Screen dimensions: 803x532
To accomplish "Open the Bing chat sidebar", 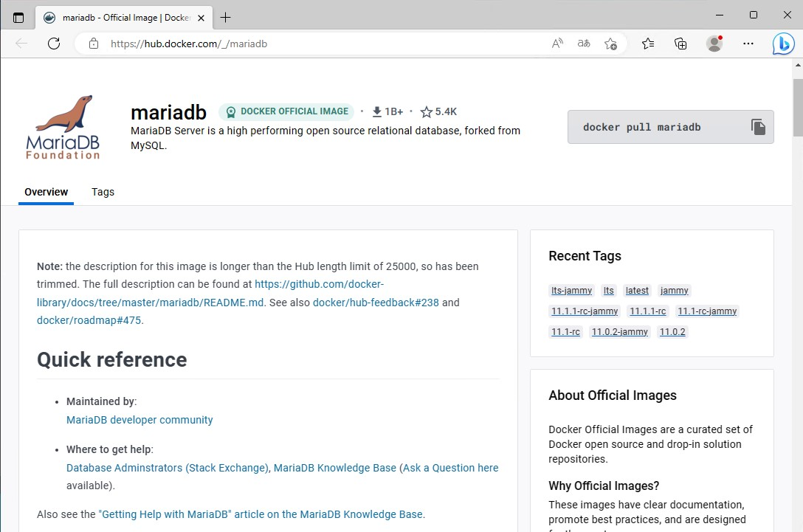I will pyautogui.click(x=784, y=44).
